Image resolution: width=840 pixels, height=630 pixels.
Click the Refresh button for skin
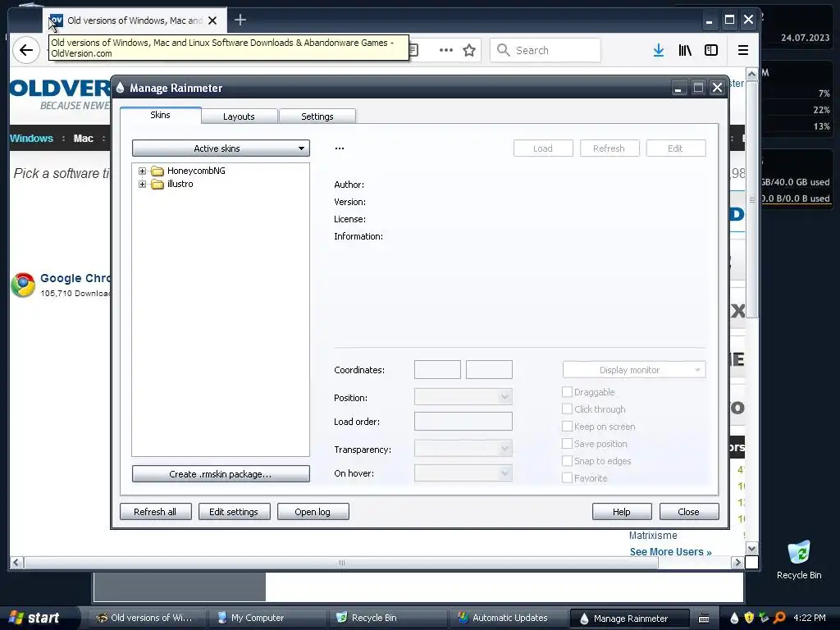[x=609, y=148]
